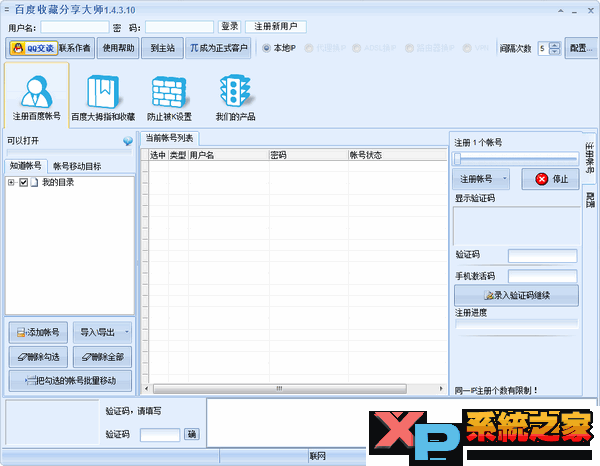Click the 添加帐号 button
This screenshot has width=600, height=466.
38,332
